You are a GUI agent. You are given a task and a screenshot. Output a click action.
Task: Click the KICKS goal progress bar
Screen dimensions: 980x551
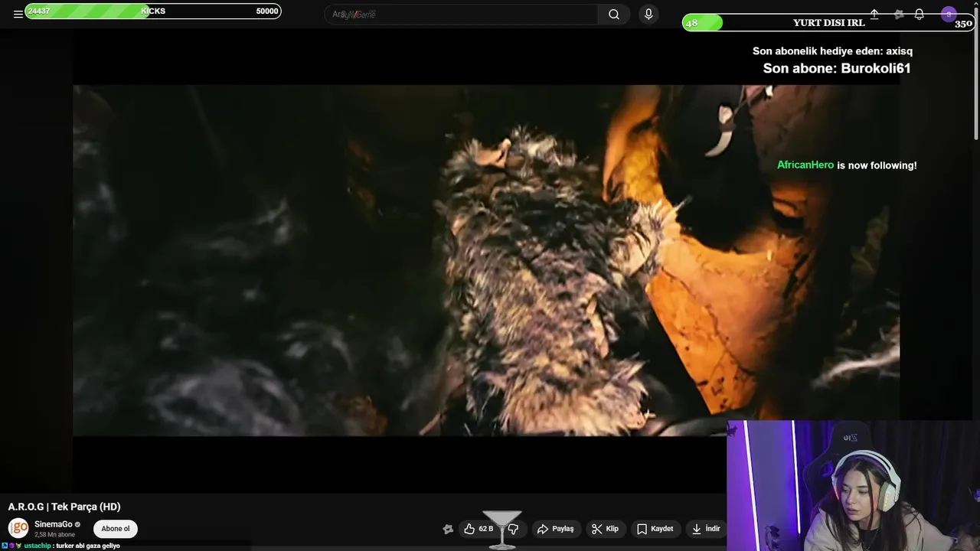pos(153,11)
